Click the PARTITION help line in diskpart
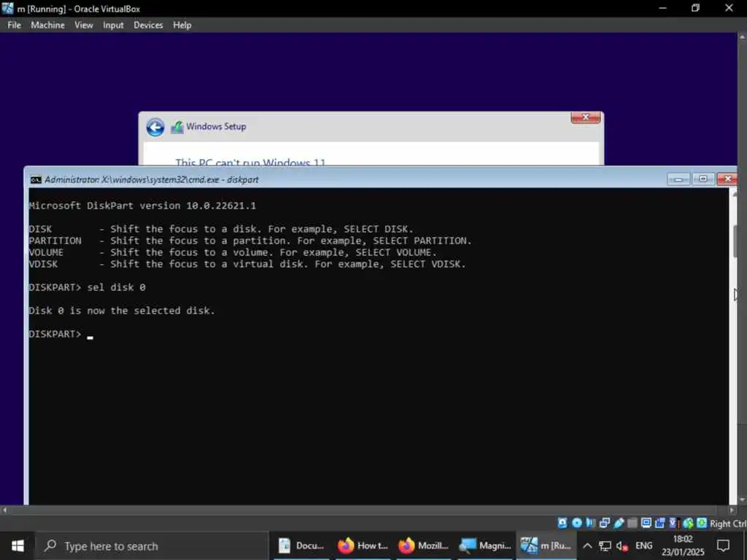 250,241
